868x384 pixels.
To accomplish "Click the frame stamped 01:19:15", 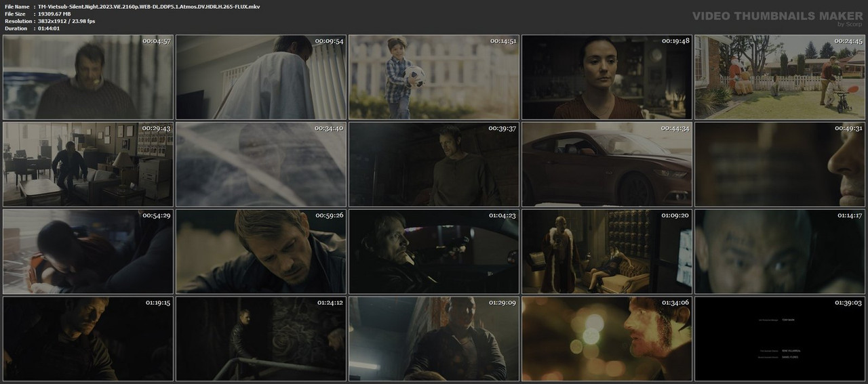I will pos(87,339).
